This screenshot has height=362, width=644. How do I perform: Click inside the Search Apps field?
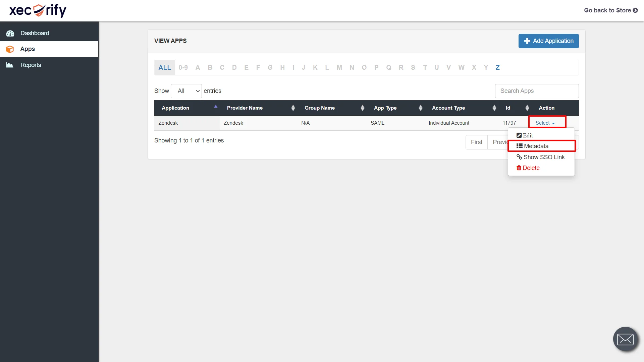coord(536,91)
